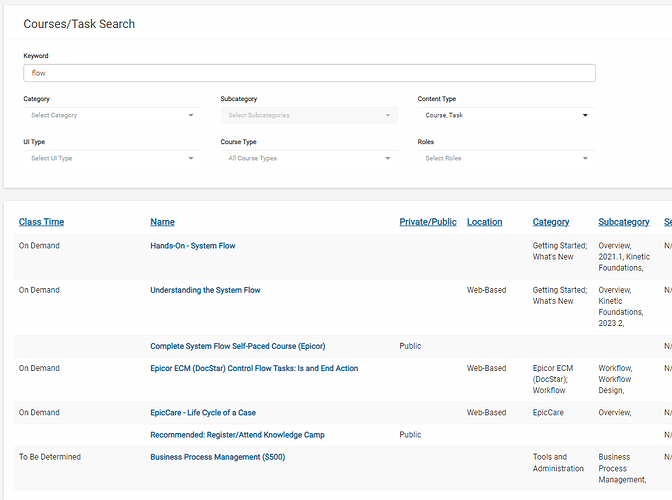This screenshot has height=500, width=672.
Task: Click 'Tools and Administration' category cell
Action: pyautogui.click(x=558, y=463)
